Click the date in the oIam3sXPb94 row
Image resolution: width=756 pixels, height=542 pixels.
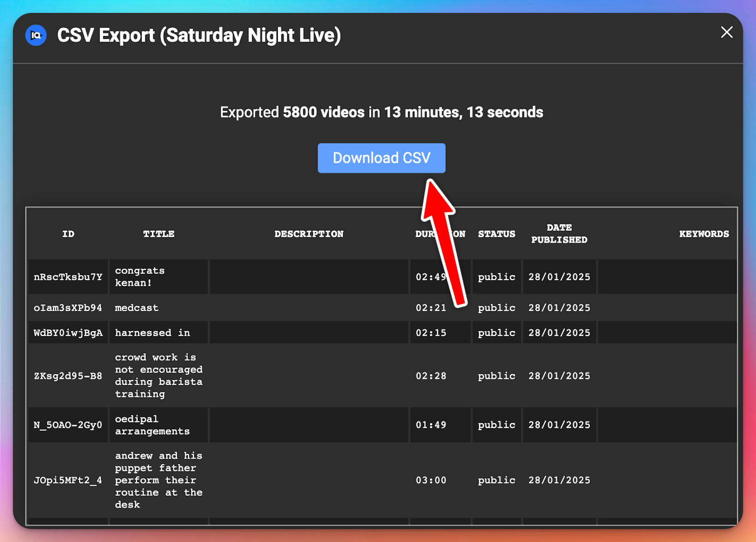coord(559,308)
